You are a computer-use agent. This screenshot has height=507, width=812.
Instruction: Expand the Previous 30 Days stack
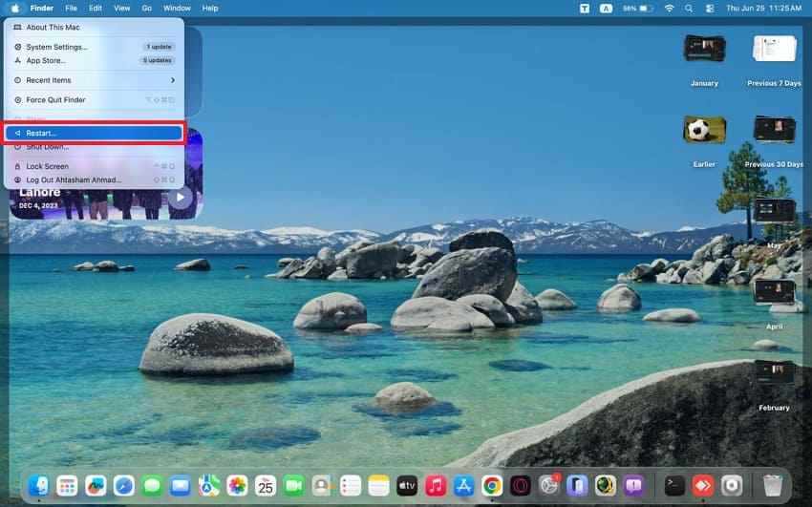[774, 129]
